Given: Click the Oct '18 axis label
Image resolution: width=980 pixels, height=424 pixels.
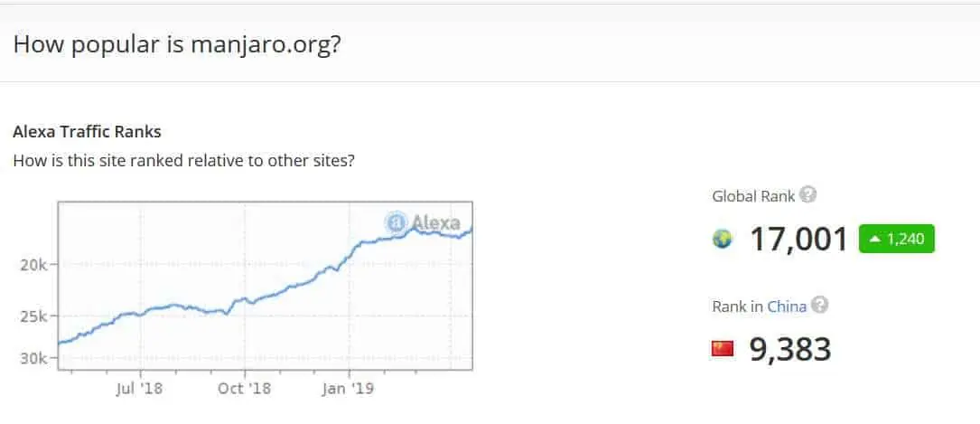Looking at the screenshot, I should [x=245, y=389].
